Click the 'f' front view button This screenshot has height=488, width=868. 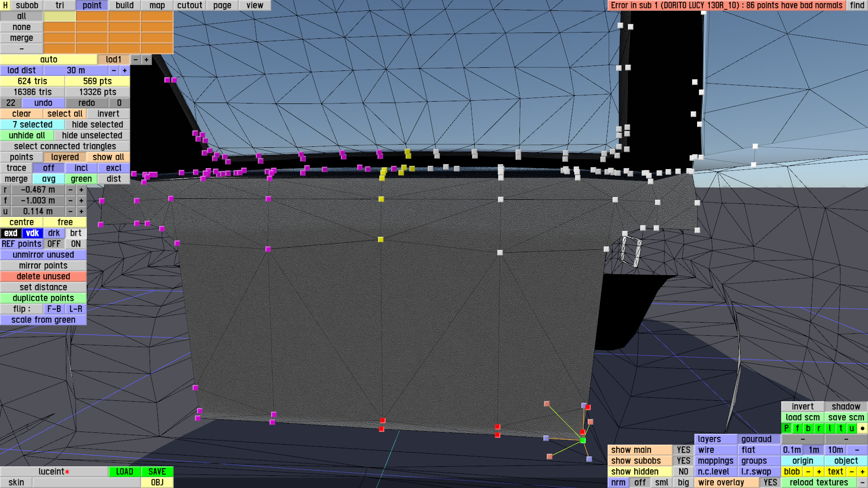tap(797, 428)
